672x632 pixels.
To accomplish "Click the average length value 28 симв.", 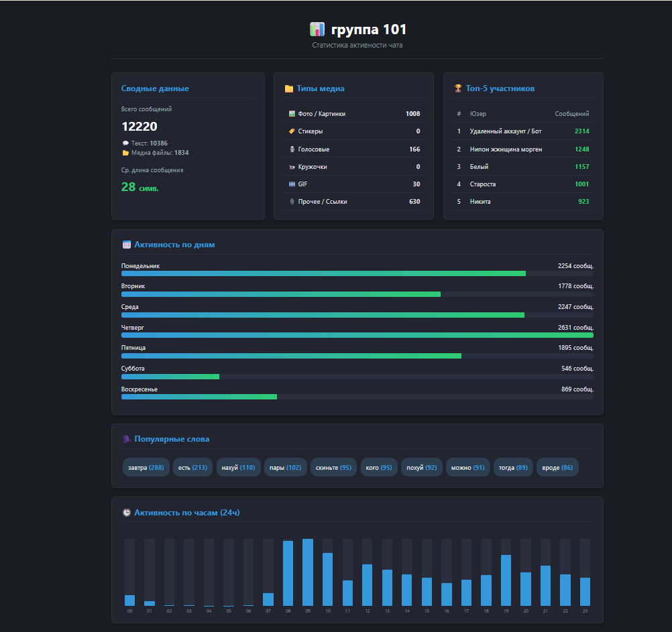I will click(x=139, y=187).
